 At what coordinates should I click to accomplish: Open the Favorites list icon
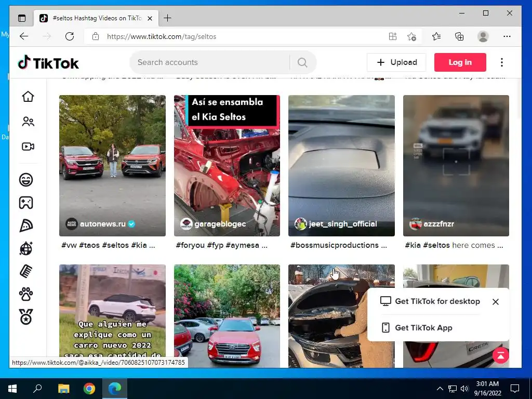(x=436, y=36)
